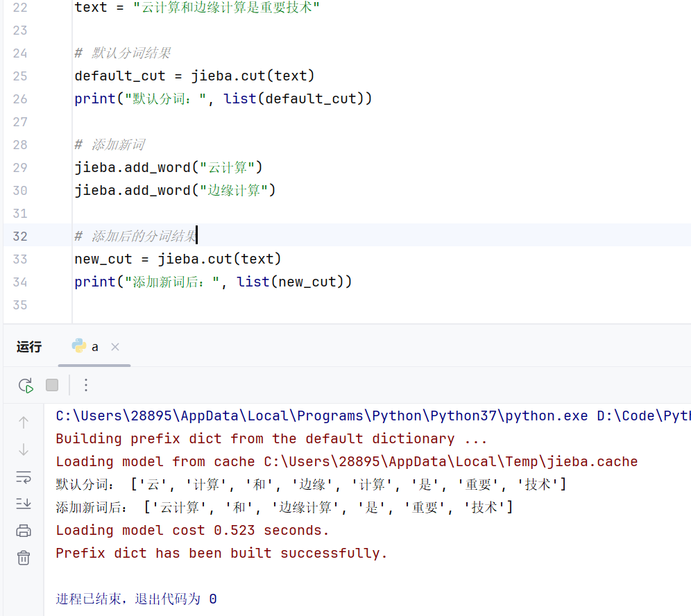Viewport: 691px width, 616px height.
Task: Click the jieba.add_word("边缘计算") line
Action: [175, 190]
